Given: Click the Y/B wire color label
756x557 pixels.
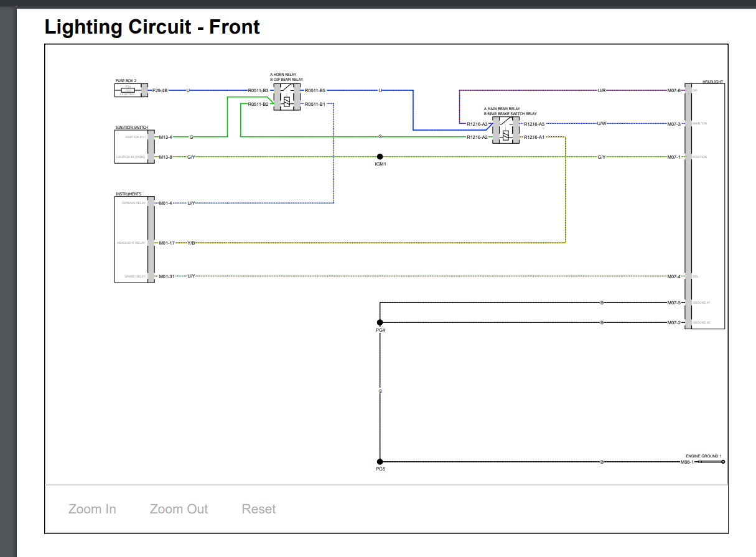Looking at the screenshot, I should coord(191,243).
